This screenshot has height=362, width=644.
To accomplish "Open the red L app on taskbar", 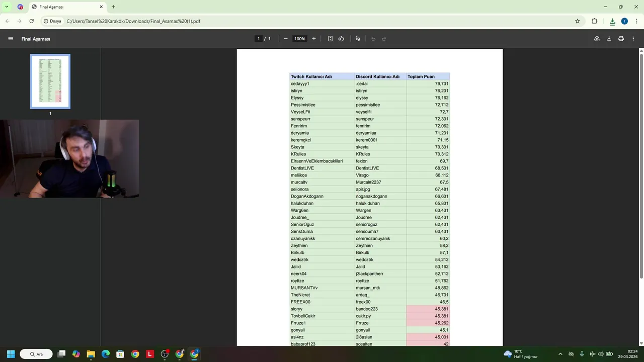I will [150, 354].
